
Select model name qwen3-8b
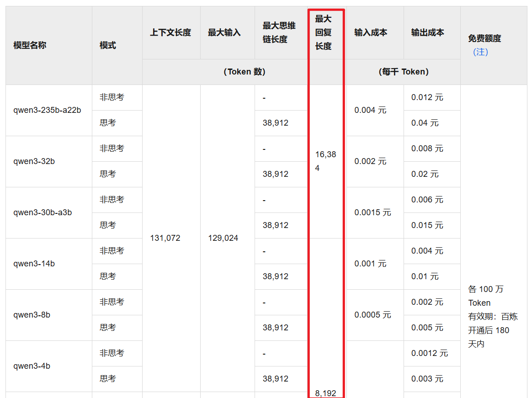pos(32,315)
